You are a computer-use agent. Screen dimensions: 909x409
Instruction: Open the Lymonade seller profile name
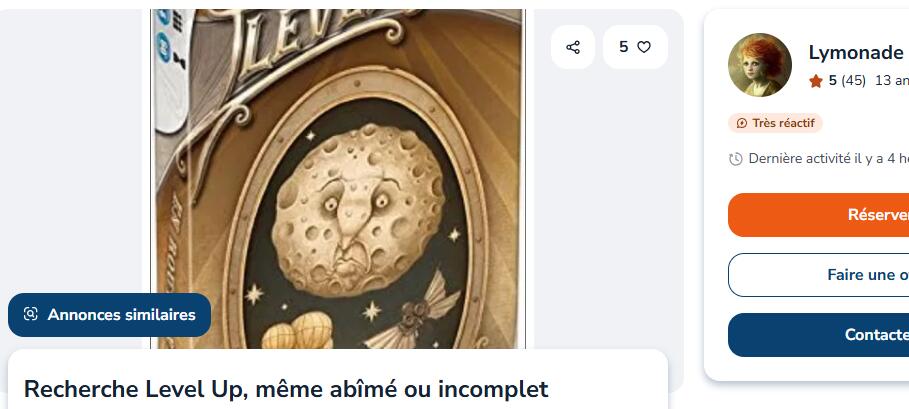click(x=856, y=53)
